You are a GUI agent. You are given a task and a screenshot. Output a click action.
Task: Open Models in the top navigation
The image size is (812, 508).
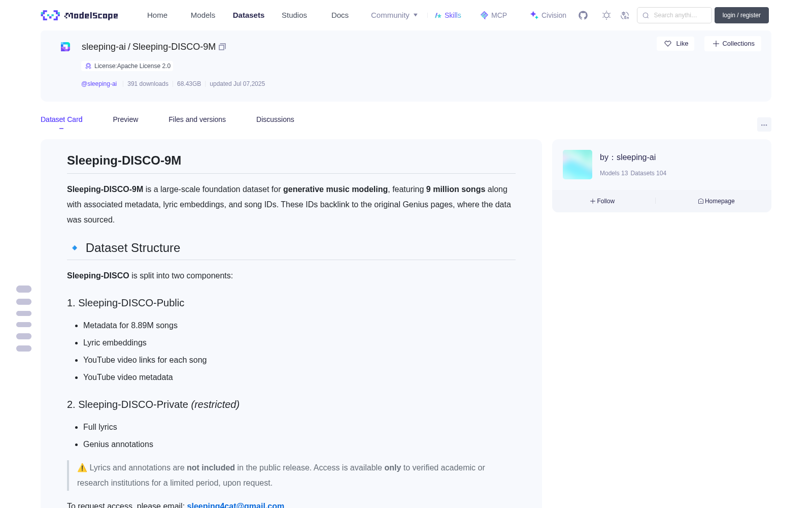pos(203,15)
